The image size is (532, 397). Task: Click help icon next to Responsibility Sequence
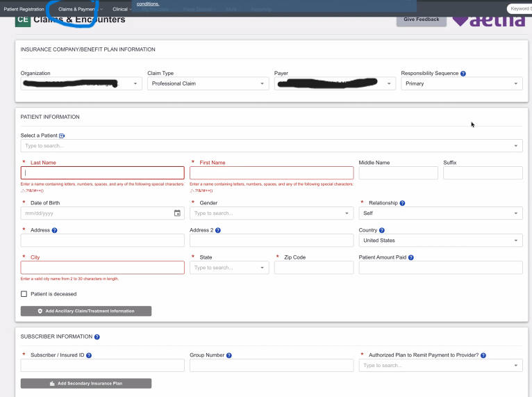pos(463,73)
